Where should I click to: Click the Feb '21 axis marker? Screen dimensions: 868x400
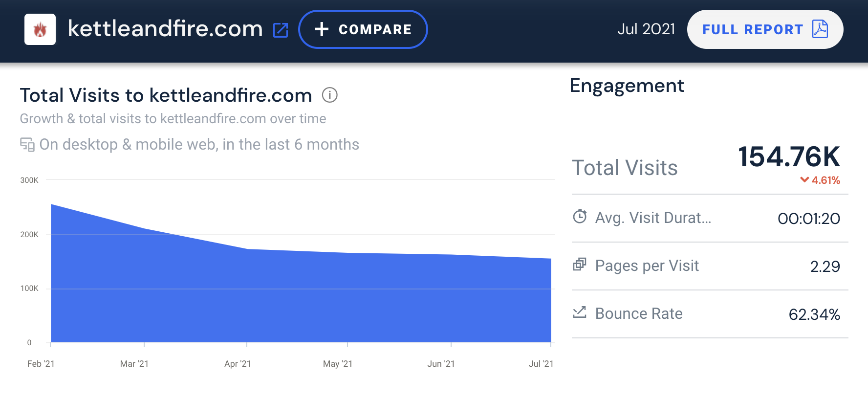41,364
